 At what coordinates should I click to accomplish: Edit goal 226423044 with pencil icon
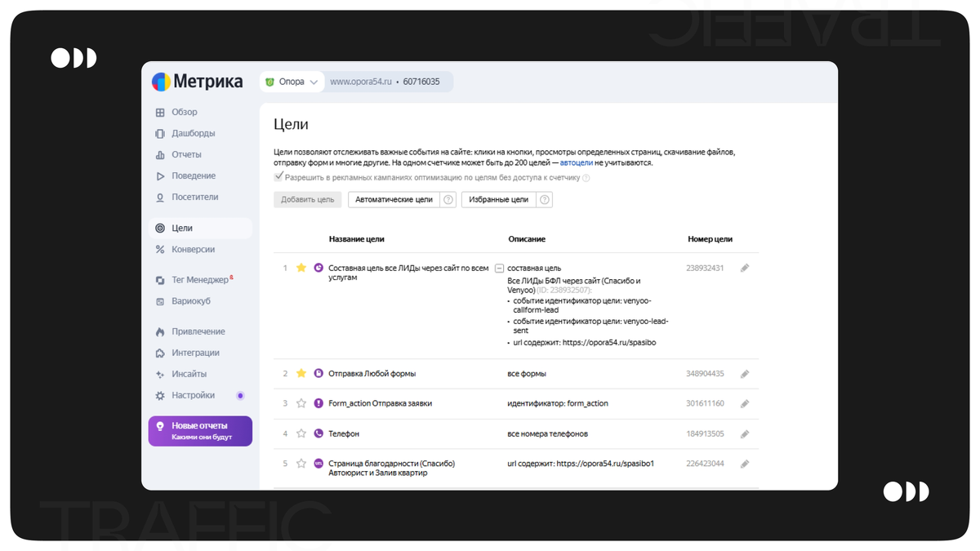coord(745,464)
